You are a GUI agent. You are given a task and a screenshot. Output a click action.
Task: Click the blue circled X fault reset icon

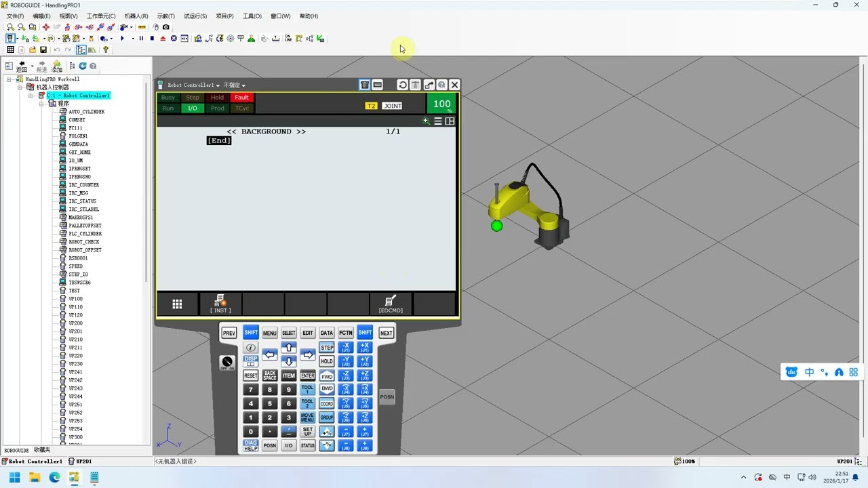pyautogui.click(x=174, y=39)
